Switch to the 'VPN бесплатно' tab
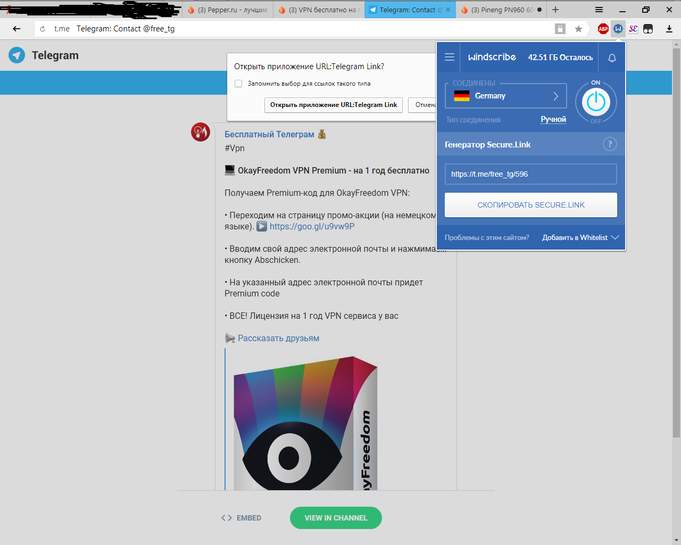Viewport: 681px width, 545px height. click(x=318, y=10)
